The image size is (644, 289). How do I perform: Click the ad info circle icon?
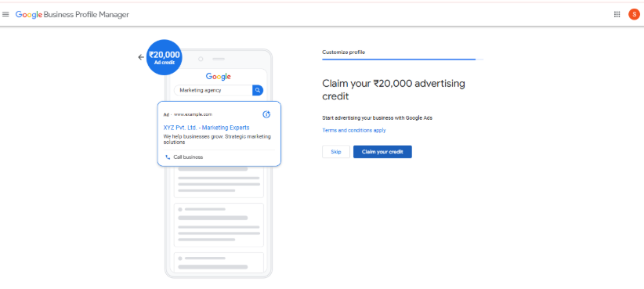[x=266, y=114]
